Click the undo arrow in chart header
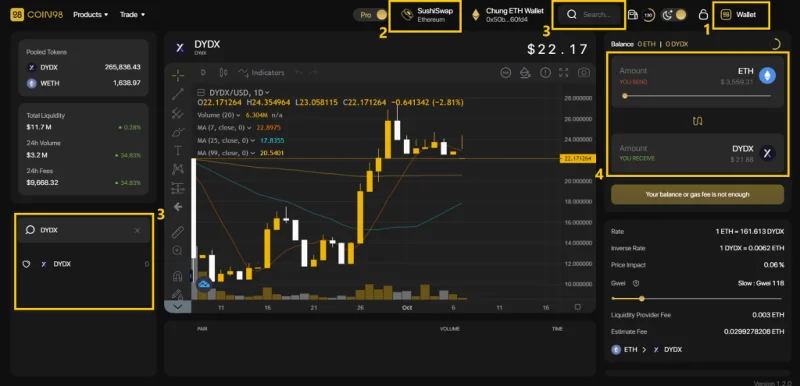Image resolution: width=800 pixels, height=386 pixels. coord(299,73)
